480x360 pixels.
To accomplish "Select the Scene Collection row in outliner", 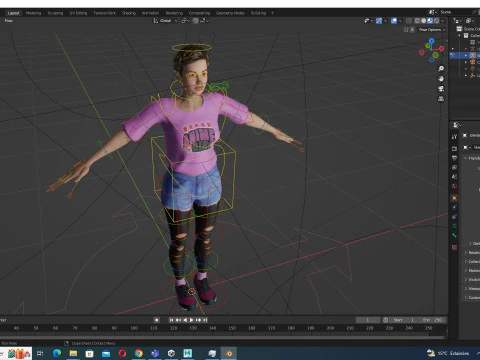I will pos(468,29).
